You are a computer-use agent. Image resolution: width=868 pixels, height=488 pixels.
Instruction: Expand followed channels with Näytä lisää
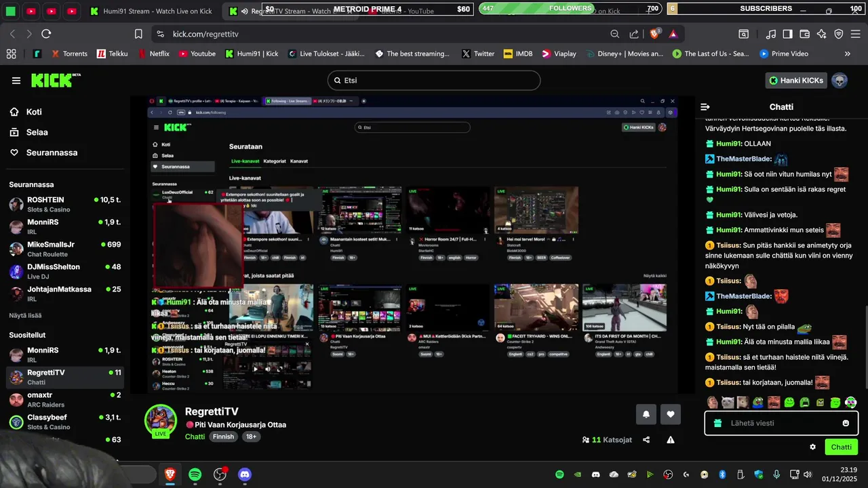[x=25, y=316]
